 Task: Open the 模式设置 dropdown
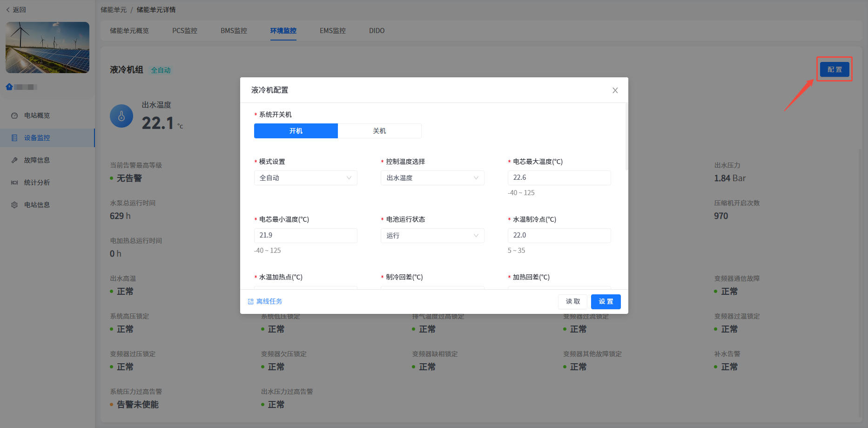[x=305, y=178]
